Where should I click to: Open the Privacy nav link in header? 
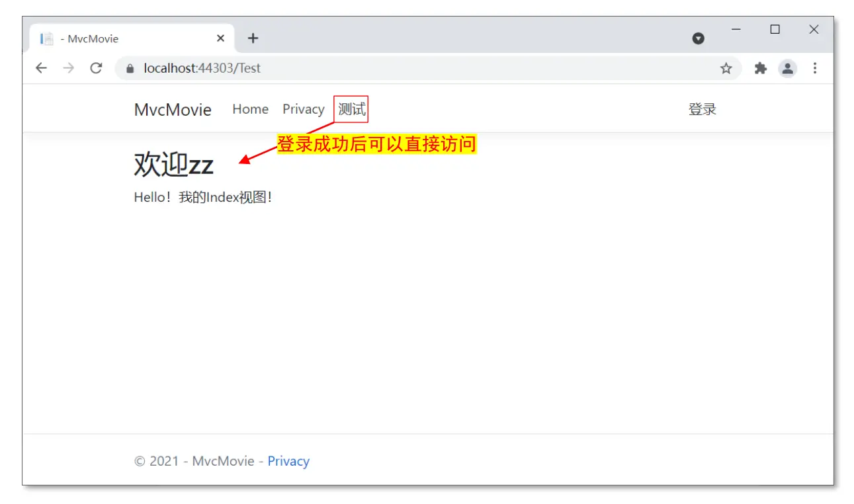pos(304,109)
